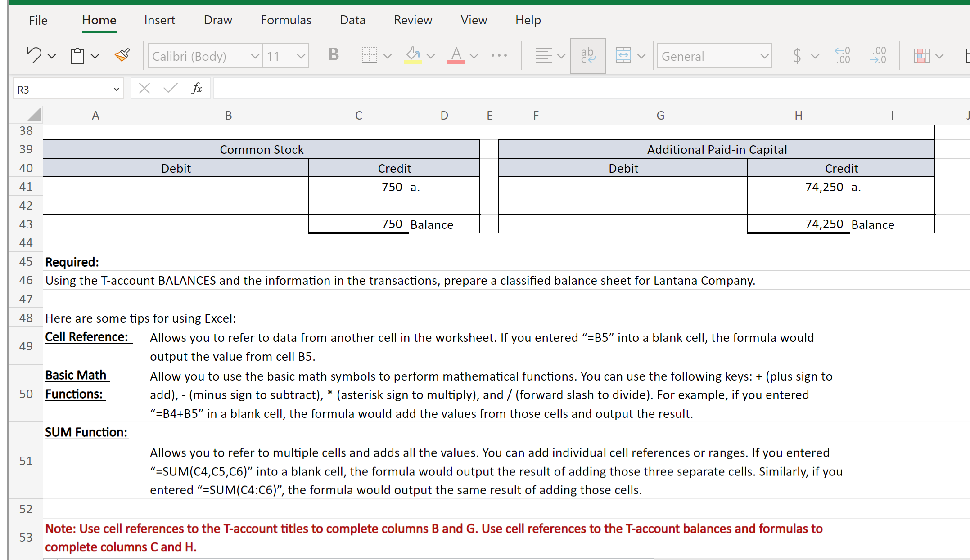Screen dimensions: 970x560
Task: Open the Fill Color highlighter icon
Action: (x=412, y=55)
